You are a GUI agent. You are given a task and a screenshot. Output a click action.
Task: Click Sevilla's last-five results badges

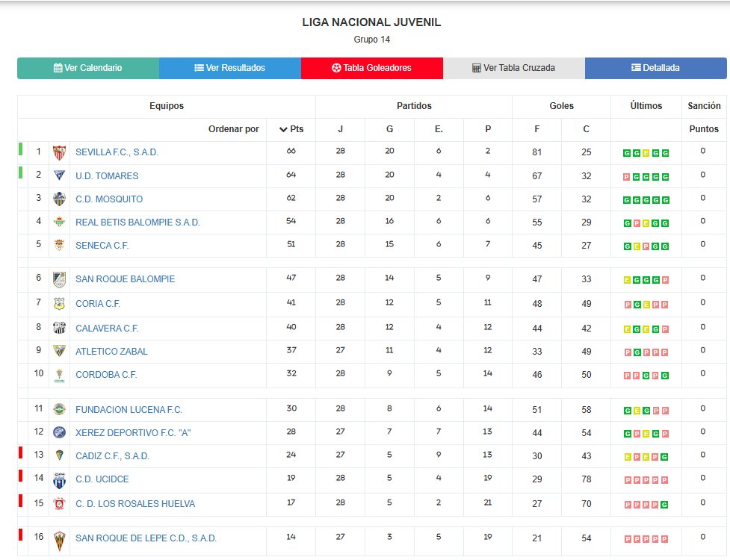[646, 153]
